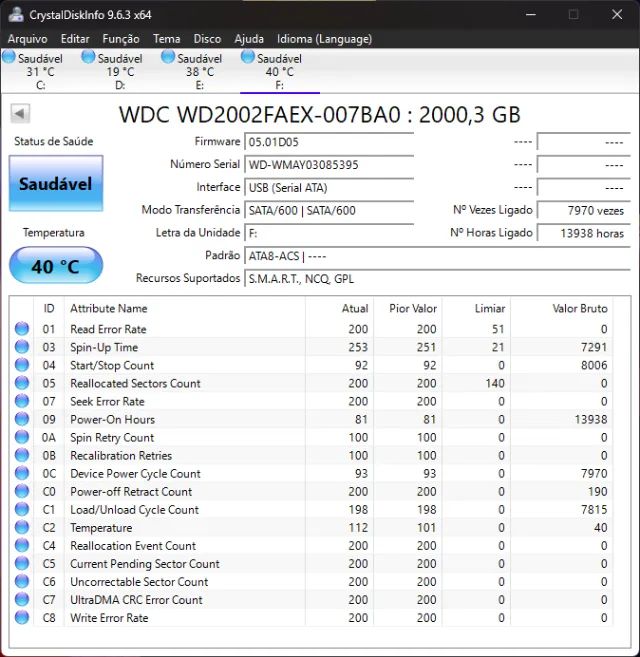The height and width of the screenshot is (657, 640).
Task: Click status orb for Uncorrectable Sector Count
Action: click(22, 581)
